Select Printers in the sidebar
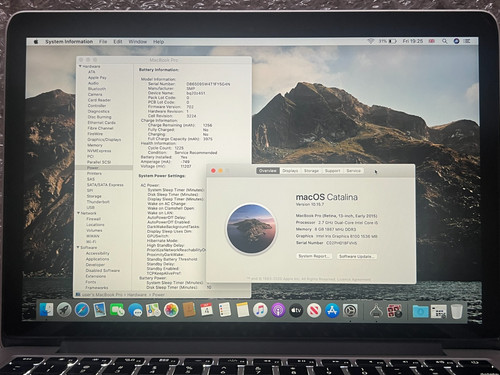This screenshot has height=375, width=500. click(x=94, y=173)
